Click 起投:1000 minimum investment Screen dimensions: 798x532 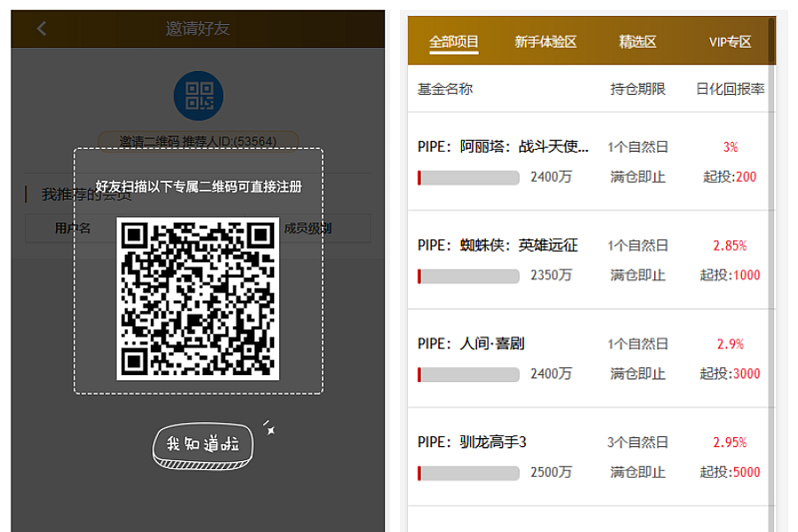[x=730, y=275]
